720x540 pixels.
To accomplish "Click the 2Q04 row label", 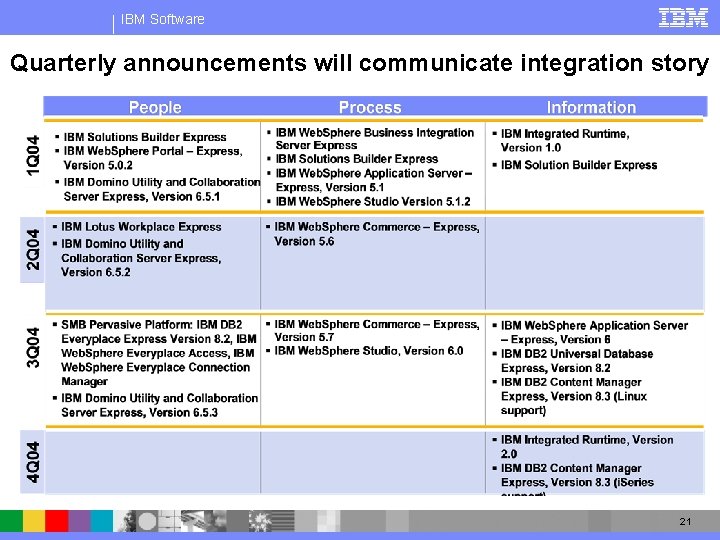I will (x=33, y=250).
